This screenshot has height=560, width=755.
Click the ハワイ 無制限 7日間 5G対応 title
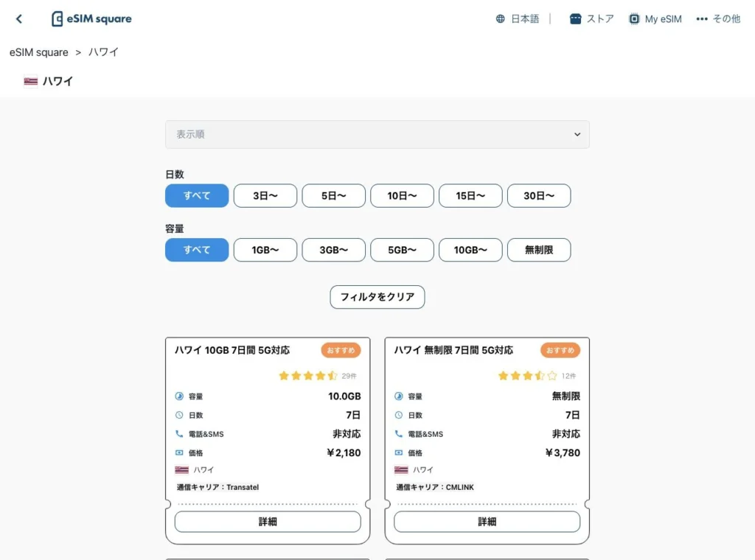453,350
